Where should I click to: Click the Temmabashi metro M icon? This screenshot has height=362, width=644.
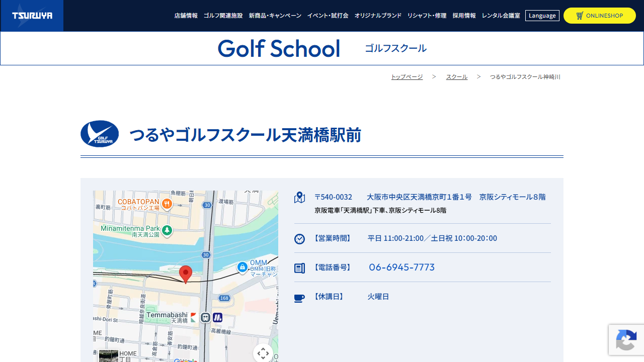pos(217,318)
